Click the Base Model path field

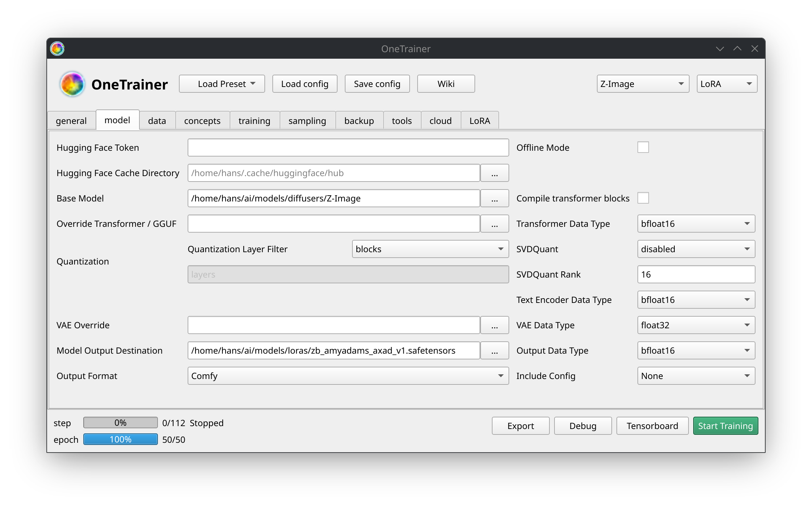[334, 198]
